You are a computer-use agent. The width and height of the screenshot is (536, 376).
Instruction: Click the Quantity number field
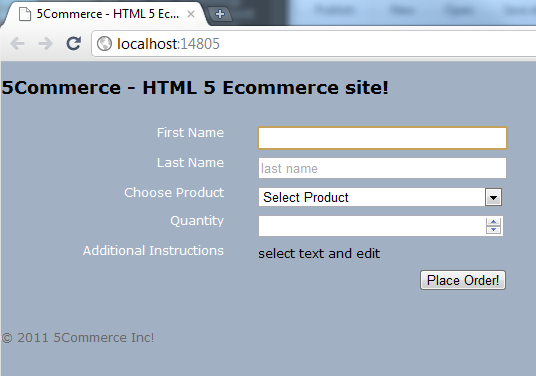click(381, 226)
